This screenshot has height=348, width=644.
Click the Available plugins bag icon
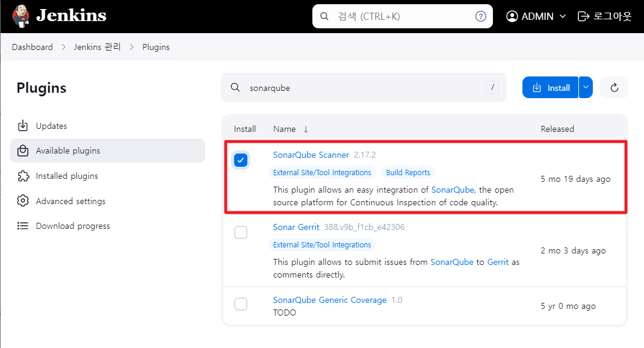[23, 151]
